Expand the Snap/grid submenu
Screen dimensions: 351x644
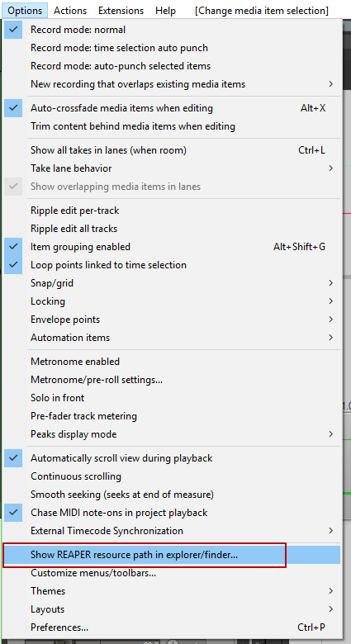click(172, 283)
